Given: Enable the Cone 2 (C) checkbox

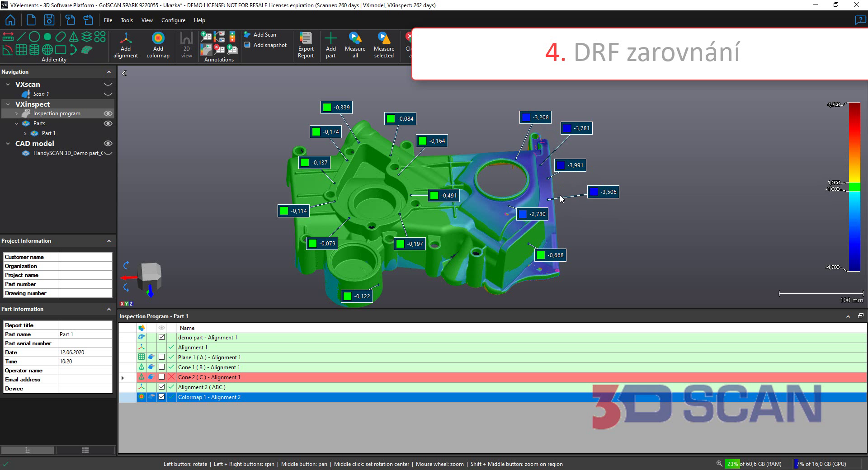Looking at the screenshot, I should (161, 377).
